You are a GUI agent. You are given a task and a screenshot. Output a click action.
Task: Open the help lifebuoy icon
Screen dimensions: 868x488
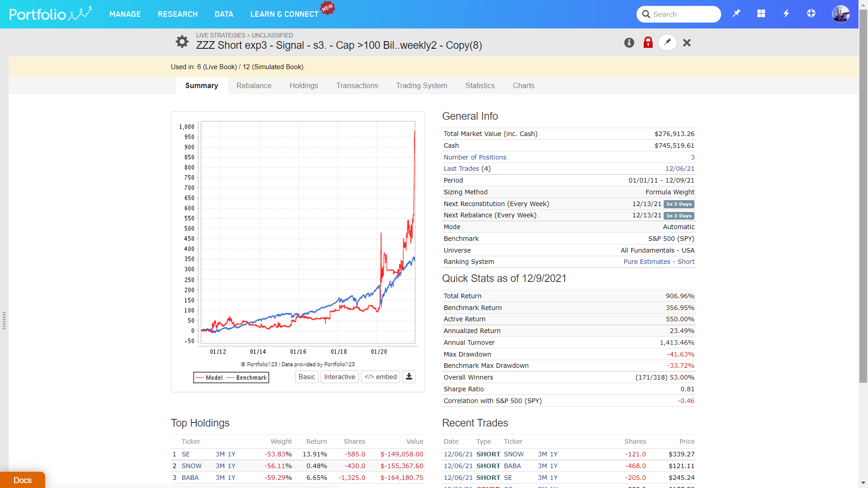(x=811, y=14)
